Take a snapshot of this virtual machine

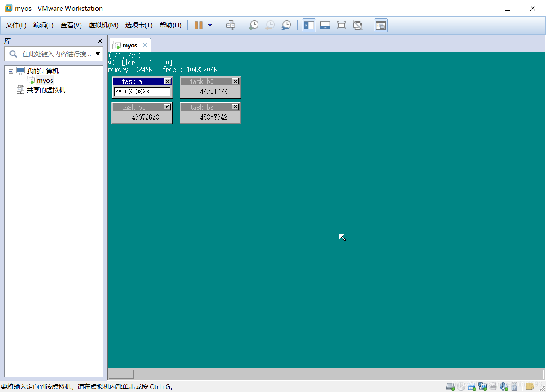253,26
